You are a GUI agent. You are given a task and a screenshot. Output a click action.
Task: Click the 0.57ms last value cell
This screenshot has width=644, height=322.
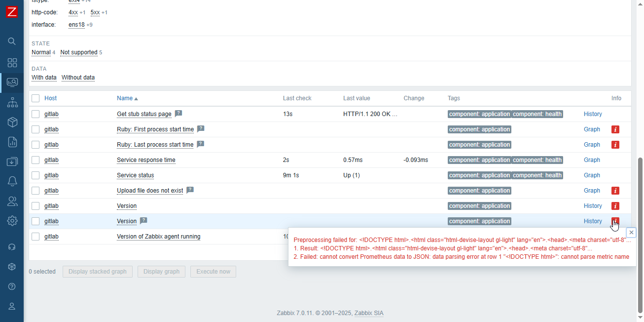(353, 160)
